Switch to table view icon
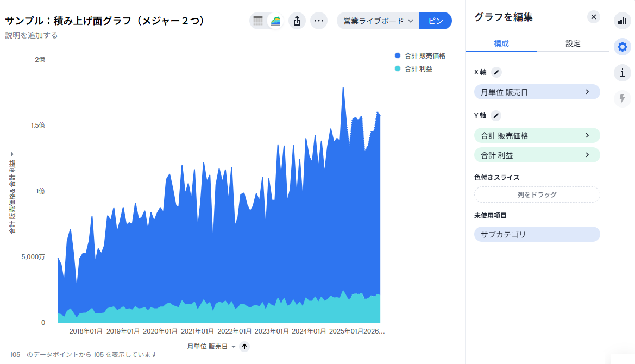Viewport: 635px width, 364px height. click(258, 21)
